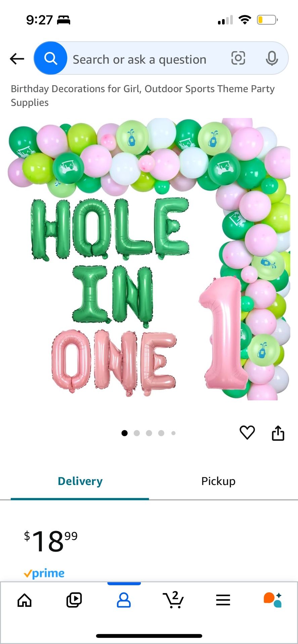Tap the Hole In One balloon product image
Screen dimensions: 298x644
(x=149, y=259)
